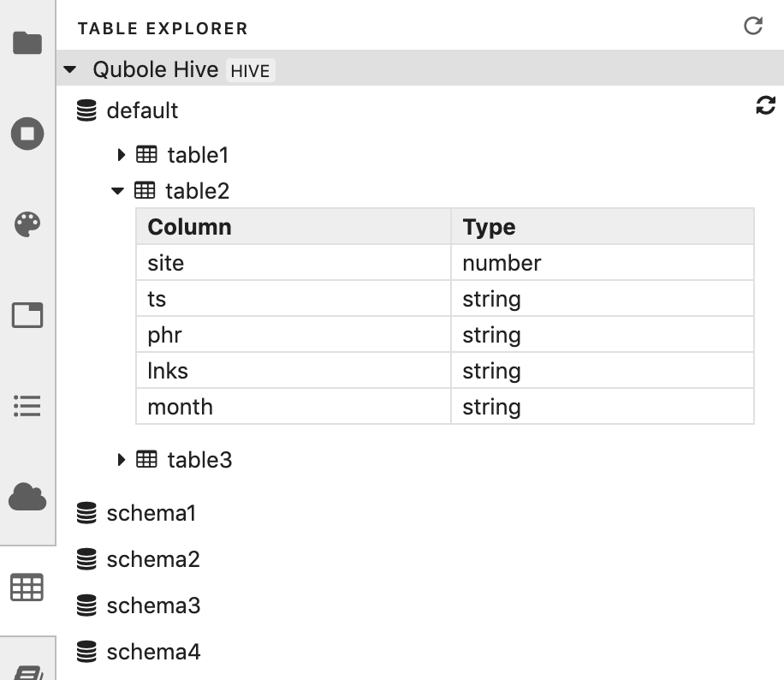Collapse the Qubole Hive connection

(x=68, y=69)
